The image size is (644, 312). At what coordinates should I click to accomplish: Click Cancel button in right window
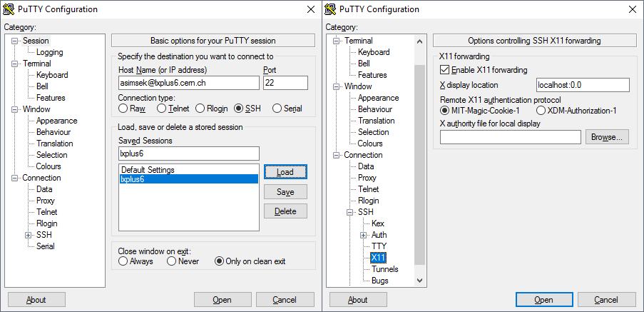[x=606, y=300]
